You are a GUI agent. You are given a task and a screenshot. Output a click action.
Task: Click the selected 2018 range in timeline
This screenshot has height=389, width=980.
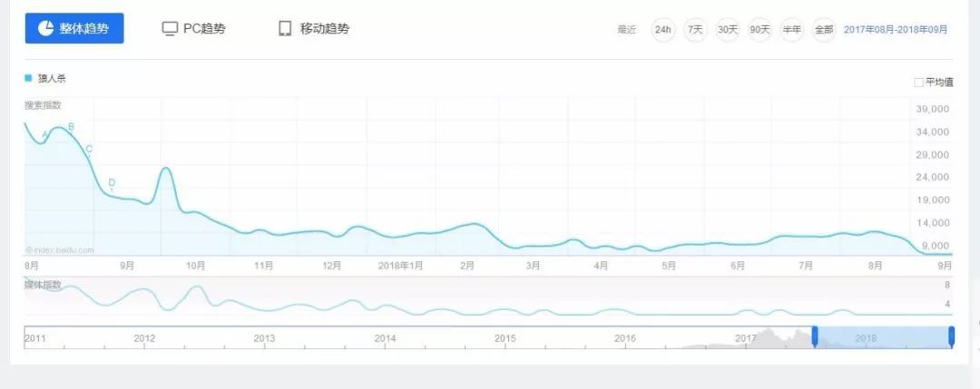(x=883, y=337)
